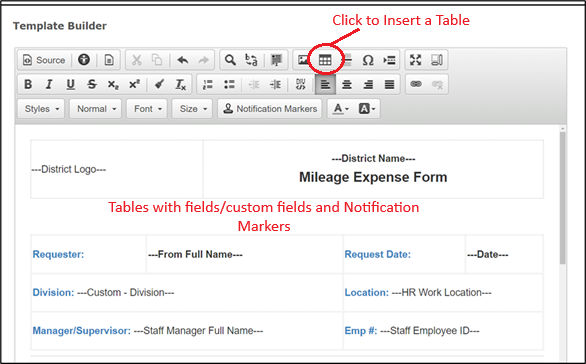The image size is (586, 364).
Task: Click the ---Date--- marker
Action: coord(488,255)
